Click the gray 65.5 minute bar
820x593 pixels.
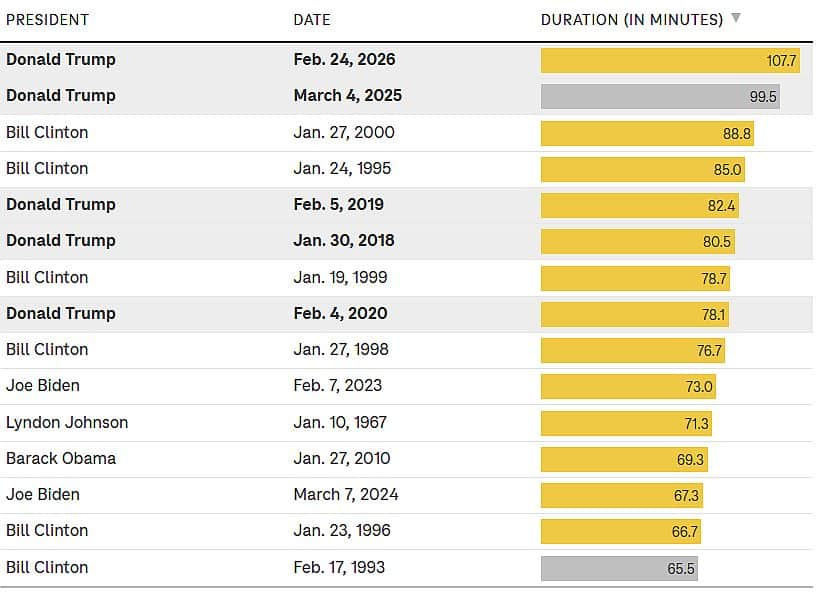tap(619, 568)
